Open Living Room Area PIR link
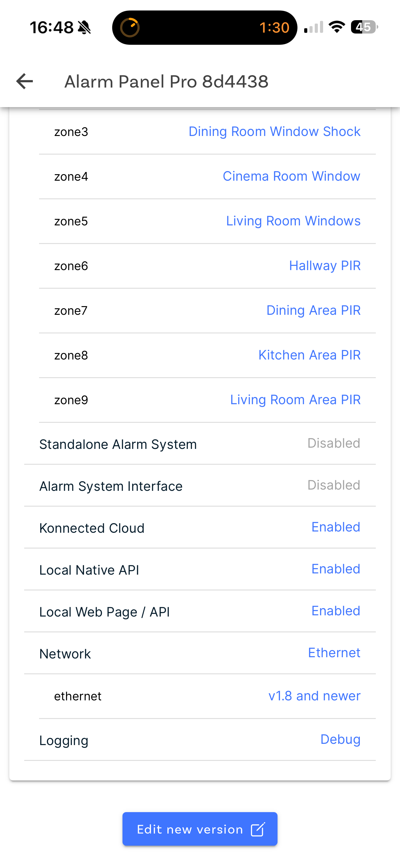Image resolution: width=400 pixels, height=868 pixels. point(295,400)
